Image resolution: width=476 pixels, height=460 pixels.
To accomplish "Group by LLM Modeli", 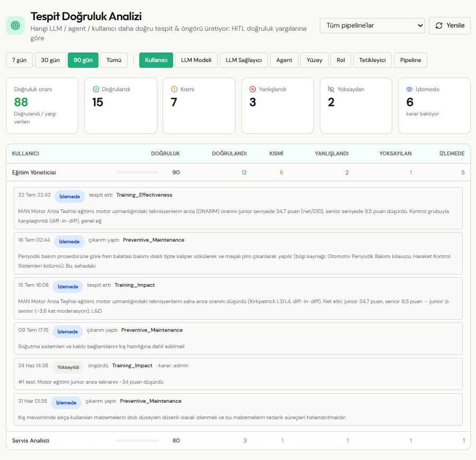I will point(196,60).
